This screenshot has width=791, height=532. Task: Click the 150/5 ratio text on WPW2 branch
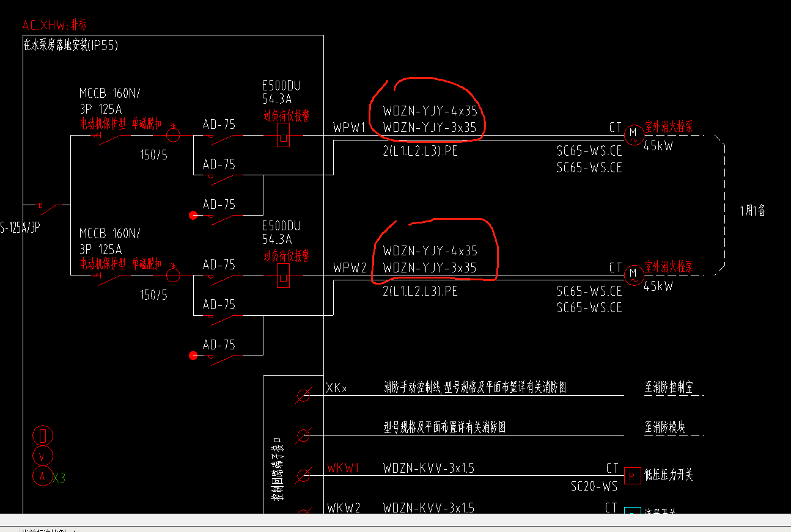(153, 295)
